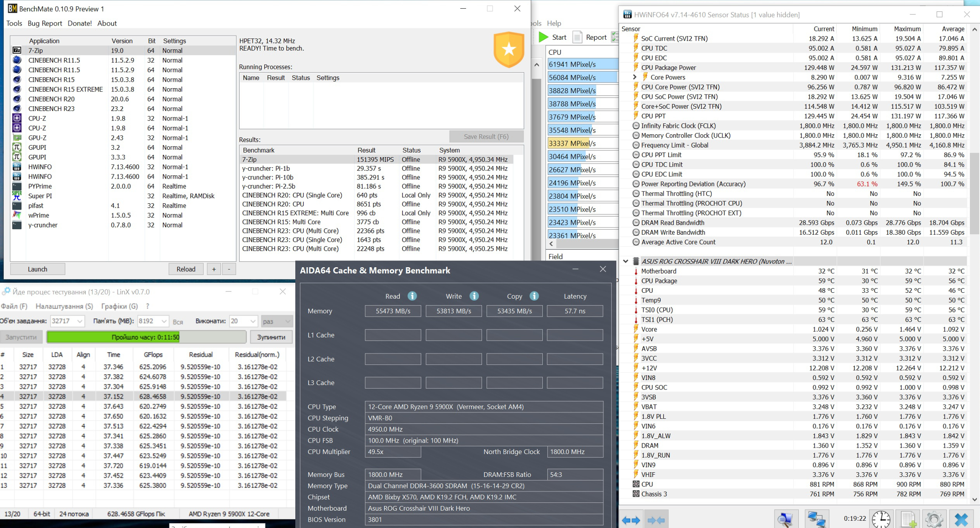Image resolution: width=980 pixels, height=528 pixels.
Task: Click Memory Read value field 55473 MB/s
Action: 393,311
